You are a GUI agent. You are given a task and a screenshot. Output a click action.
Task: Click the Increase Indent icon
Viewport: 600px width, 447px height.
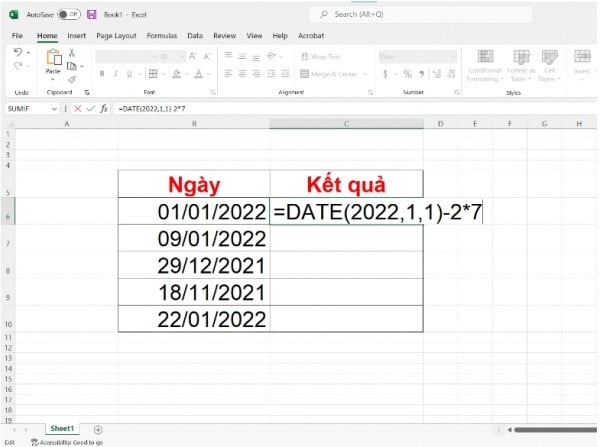(285, 73)
